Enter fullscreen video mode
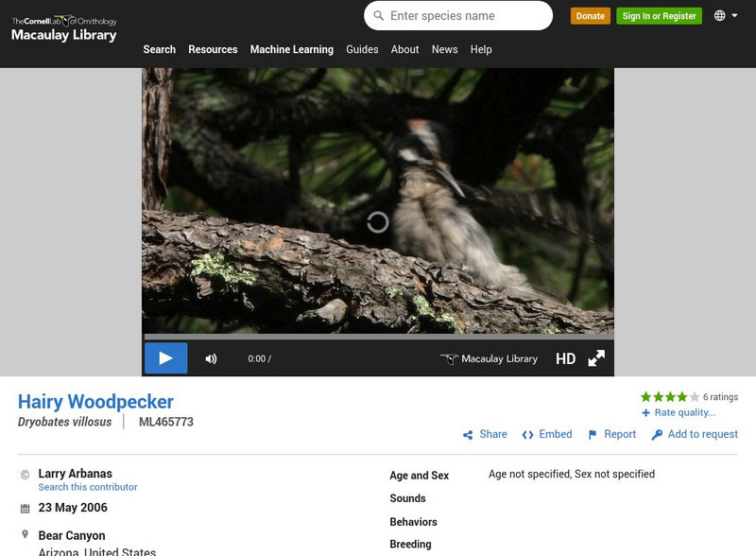 click(596, 358)
